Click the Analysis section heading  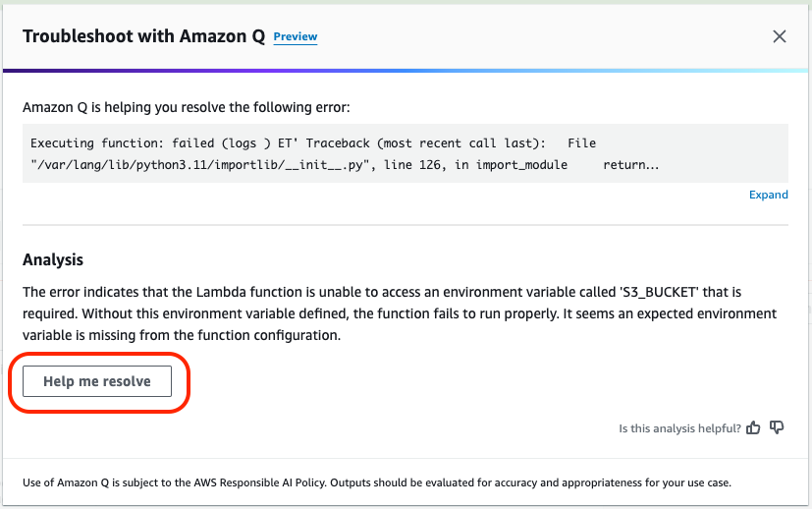53,259
